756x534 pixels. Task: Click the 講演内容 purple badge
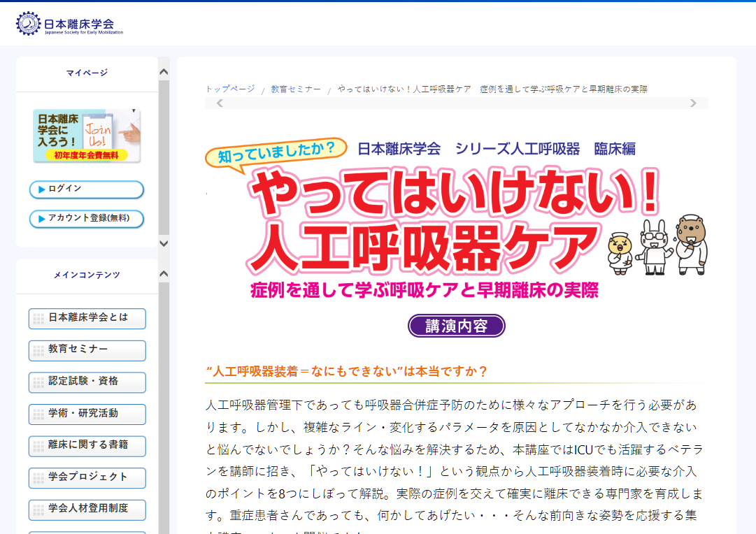click(456, 326)
